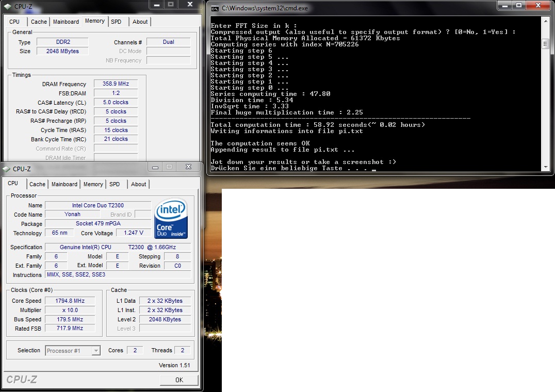Click the Cores count field
555x392 pixels.
pyautogui.click(x=135, y=350)
